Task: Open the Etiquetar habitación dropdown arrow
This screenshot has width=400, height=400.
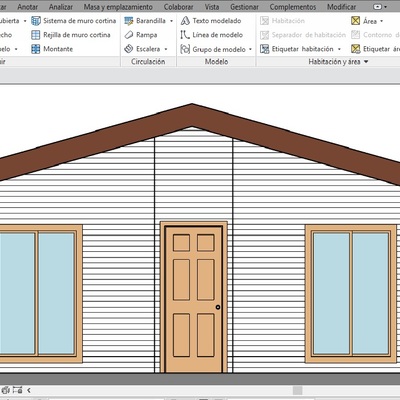Action: pos(339,49)
